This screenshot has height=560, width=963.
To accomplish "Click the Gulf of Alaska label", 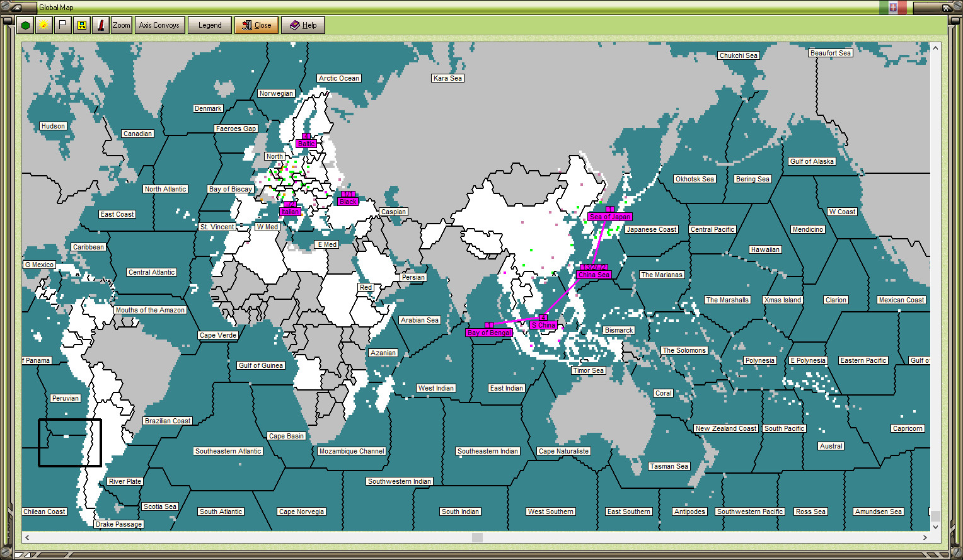I will (x=812, y=161).
